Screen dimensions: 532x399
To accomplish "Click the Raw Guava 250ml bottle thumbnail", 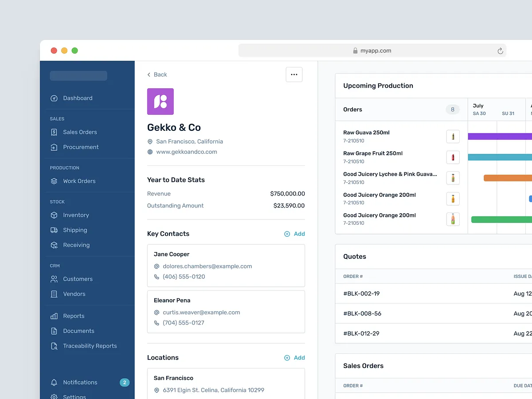I will tap(453, 136).
